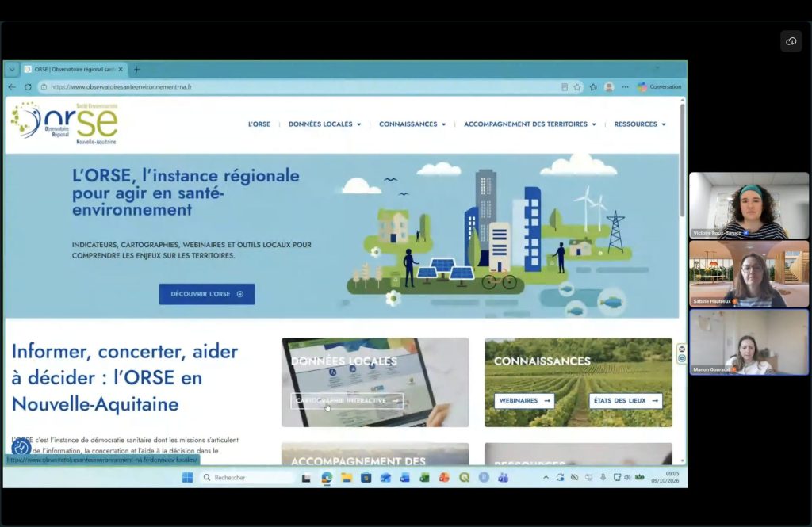
Task: Select Manon Gouraud video tile
Action: 749,342
